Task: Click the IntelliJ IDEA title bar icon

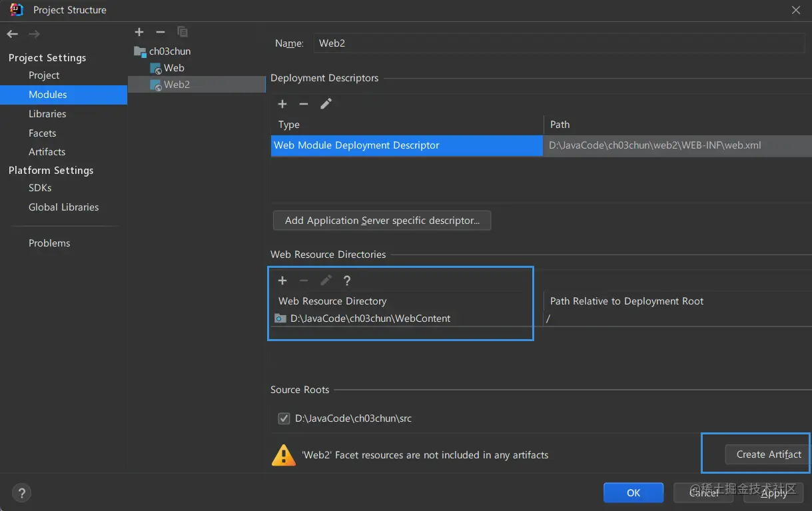Action: (x=17, y=9)
